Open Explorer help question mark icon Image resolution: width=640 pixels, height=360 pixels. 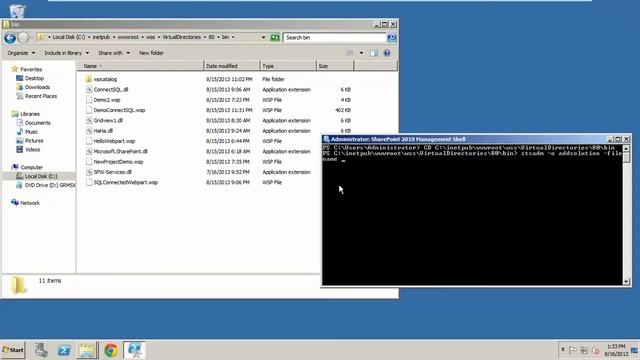pos(387,53)
